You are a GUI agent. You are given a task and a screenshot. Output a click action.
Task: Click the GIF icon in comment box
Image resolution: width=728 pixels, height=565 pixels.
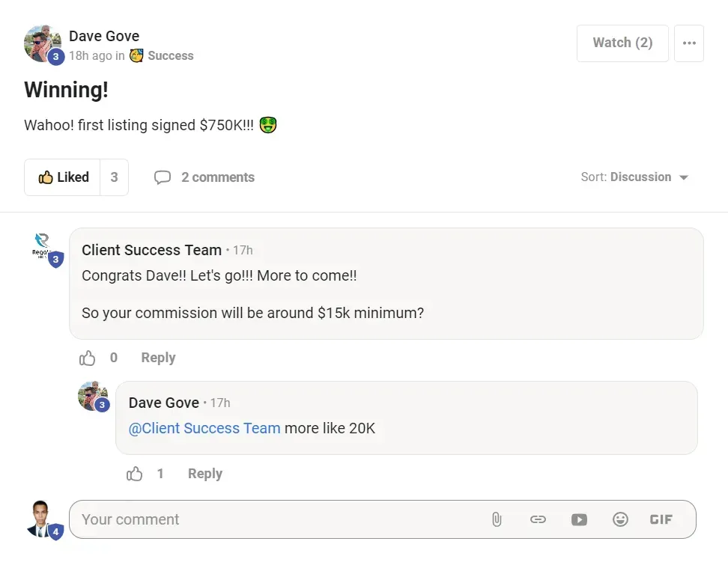click(x=661, y=519)
